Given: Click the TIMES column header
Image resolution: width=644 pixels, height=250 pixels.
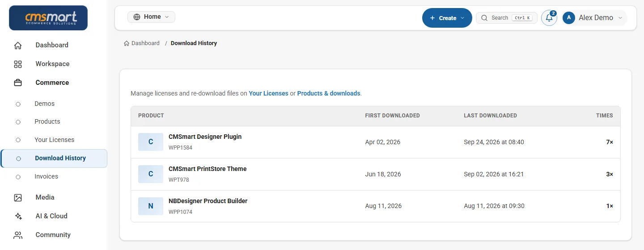Looking at the screenshot, I should click(x=605, y=116).
